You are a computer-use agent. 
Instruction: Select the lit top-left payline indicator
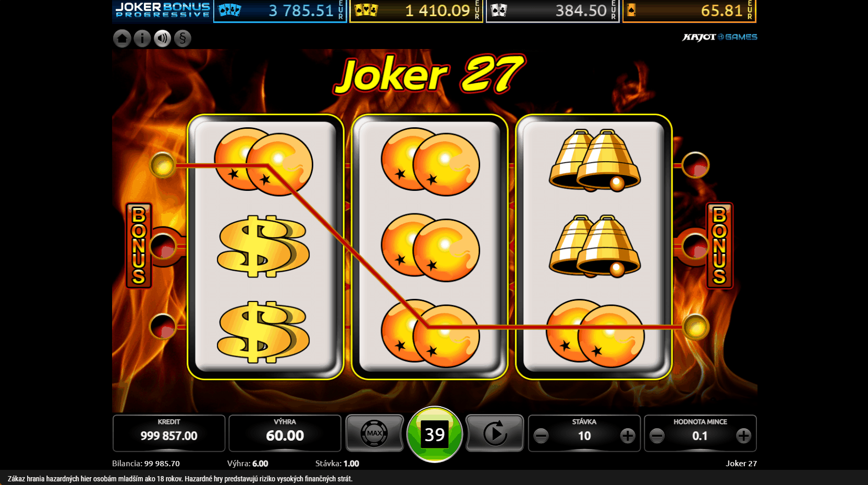pyautogui.click(x=163, y=165)
